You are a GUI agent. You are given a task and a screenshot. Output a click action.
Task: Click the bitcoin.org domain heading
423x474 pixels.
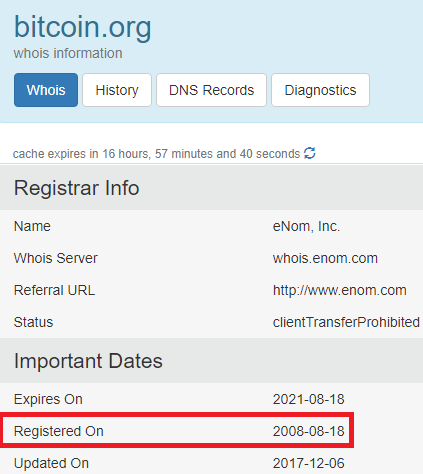coord(83,27)
